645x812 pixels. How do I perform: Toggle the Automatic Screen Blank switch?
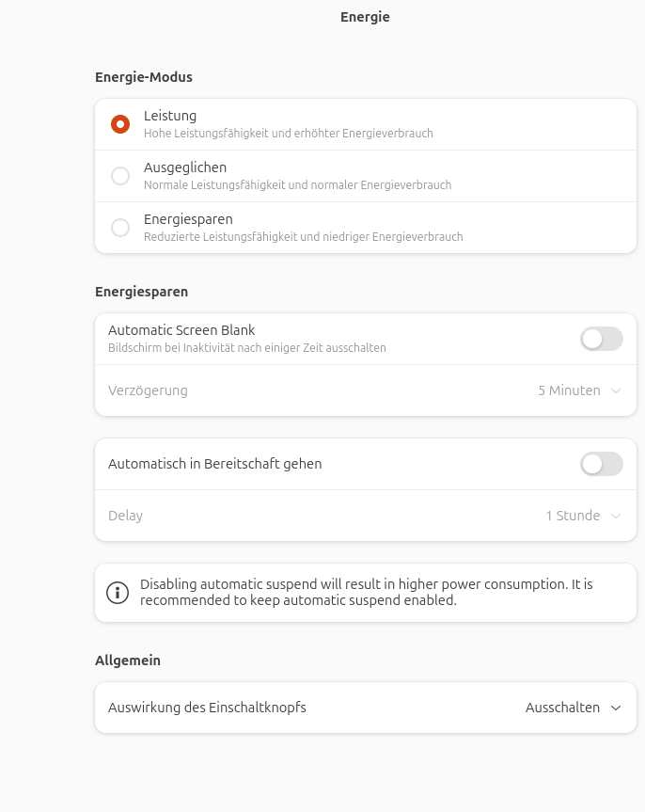click(601, 339)
